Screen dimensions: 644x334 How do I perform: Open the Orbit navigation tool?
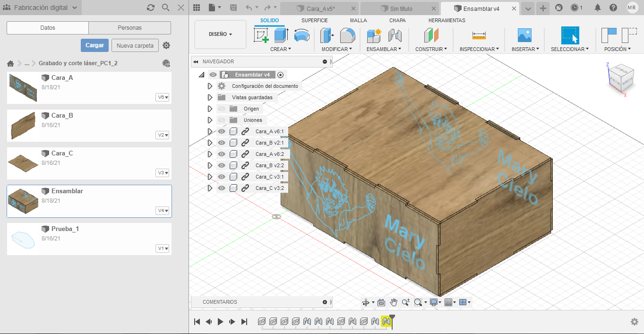pyautogui.click(x=365, y=302)
